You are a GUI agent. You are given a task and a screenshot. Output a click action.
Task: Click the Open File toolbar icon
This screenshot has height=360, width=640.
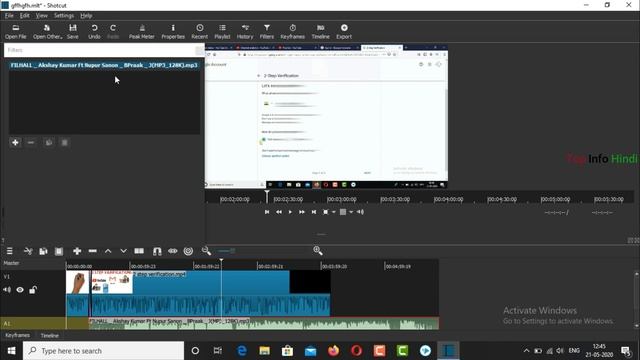16,31
